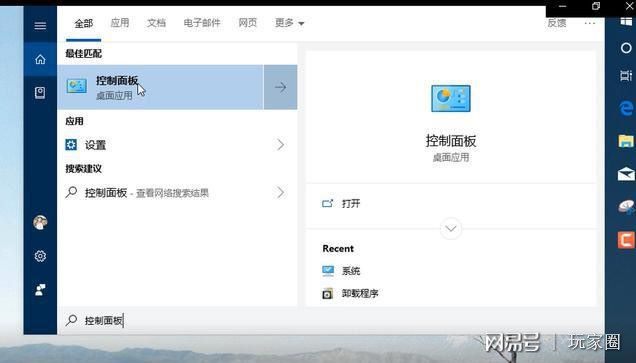Open the Notebook icon in sidebar
This screenshot has width=636, height=363.
[40, 93]
